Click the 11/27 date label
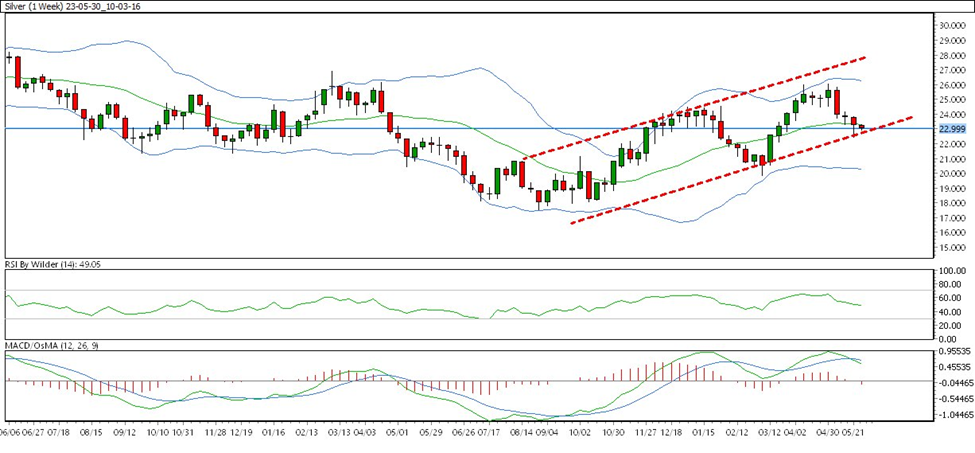Screen dimensions: 975x453 click(x=646, y=431)
